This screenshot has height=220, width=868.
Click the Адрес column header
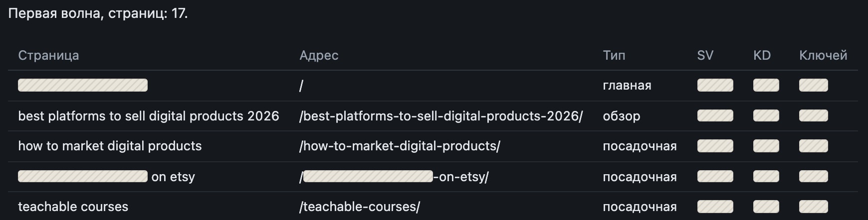tap(319, 55)
